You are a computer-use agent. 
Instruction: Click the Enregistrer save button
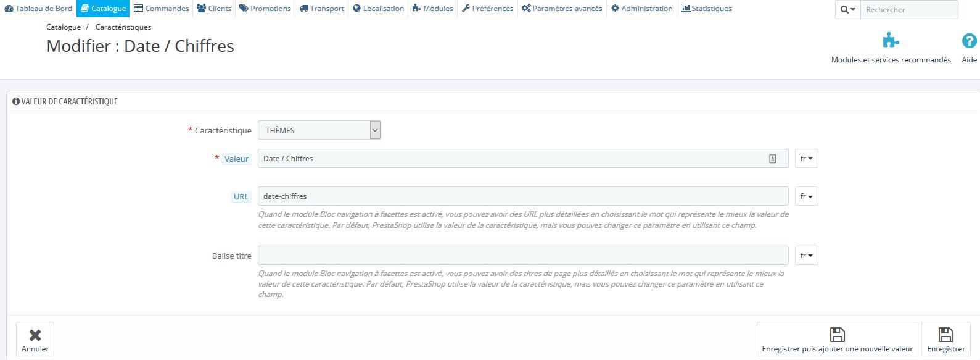pyautogui.click(x=945, y=339)
